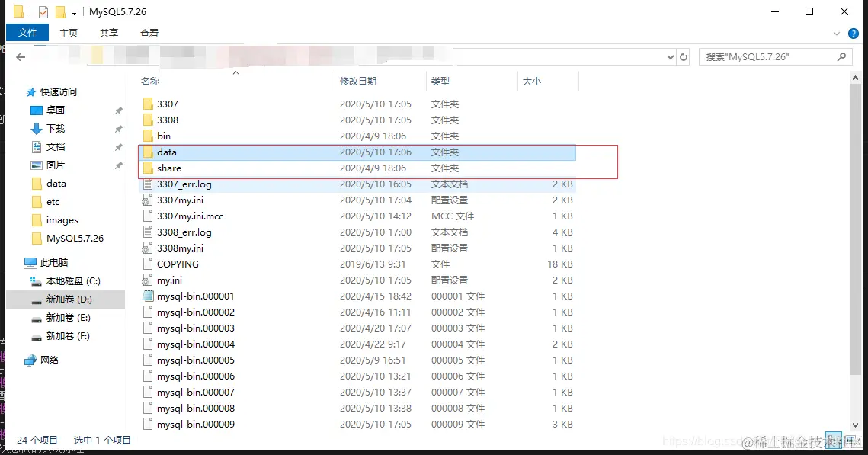This screenshot has width=868, height=455.
Task: Open 新加卷 (F:) drive
Action: pyautogui.click(x=68, y=335)
